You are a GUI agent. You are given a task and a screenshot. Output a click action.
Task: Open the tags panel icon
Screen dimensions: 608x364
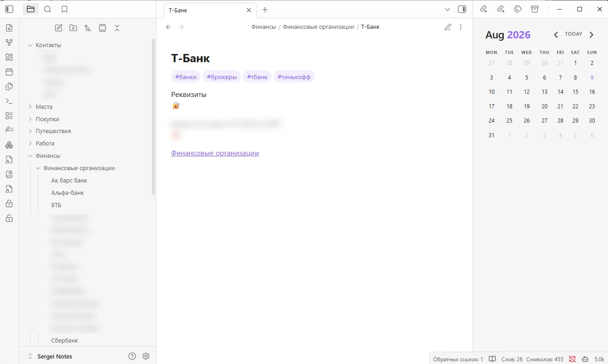(x=518, y=9)
